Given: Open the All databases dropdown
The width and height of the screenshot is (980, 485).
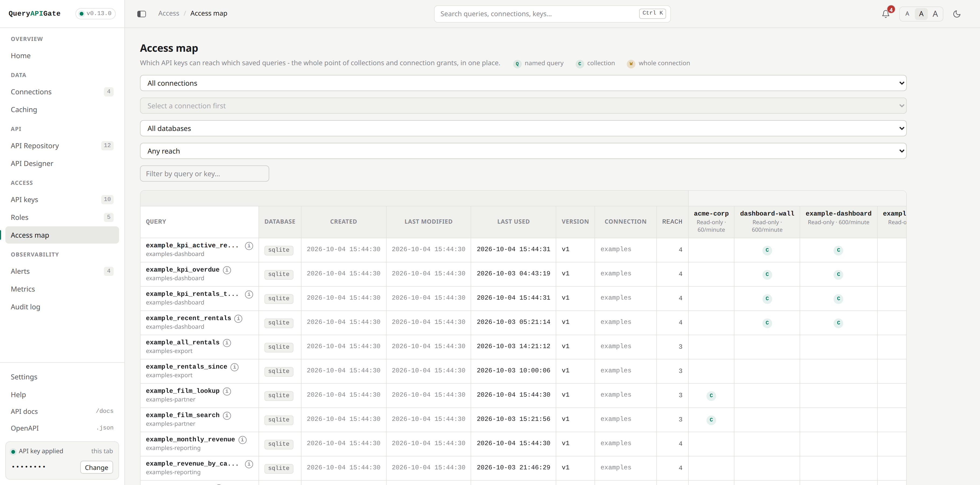Looking at the screenshot, I should coord(523,128).
